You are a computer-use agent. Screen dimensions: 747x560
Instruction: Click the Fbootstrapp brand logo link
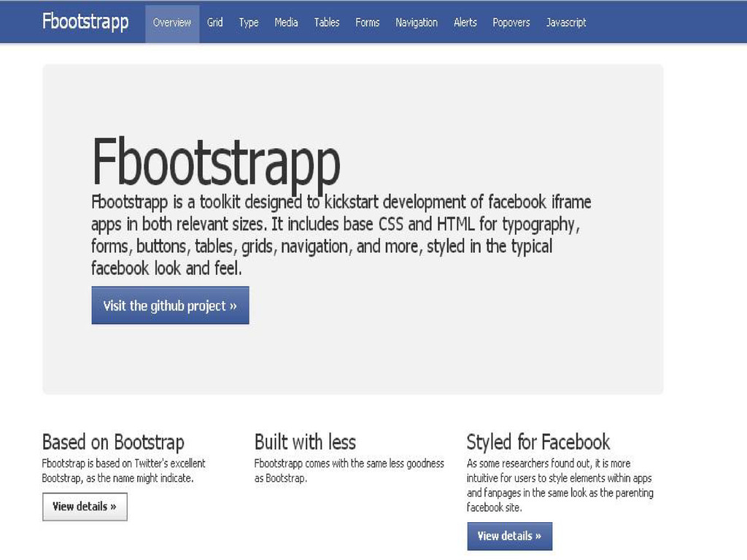tap(85, 23)
